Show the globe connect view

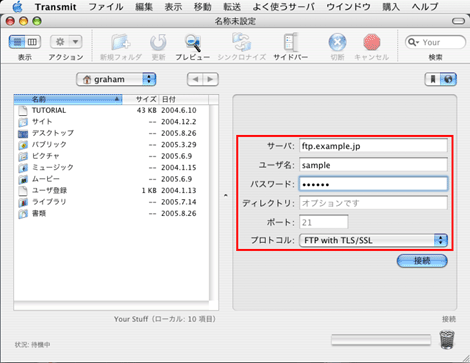point(448,79)
